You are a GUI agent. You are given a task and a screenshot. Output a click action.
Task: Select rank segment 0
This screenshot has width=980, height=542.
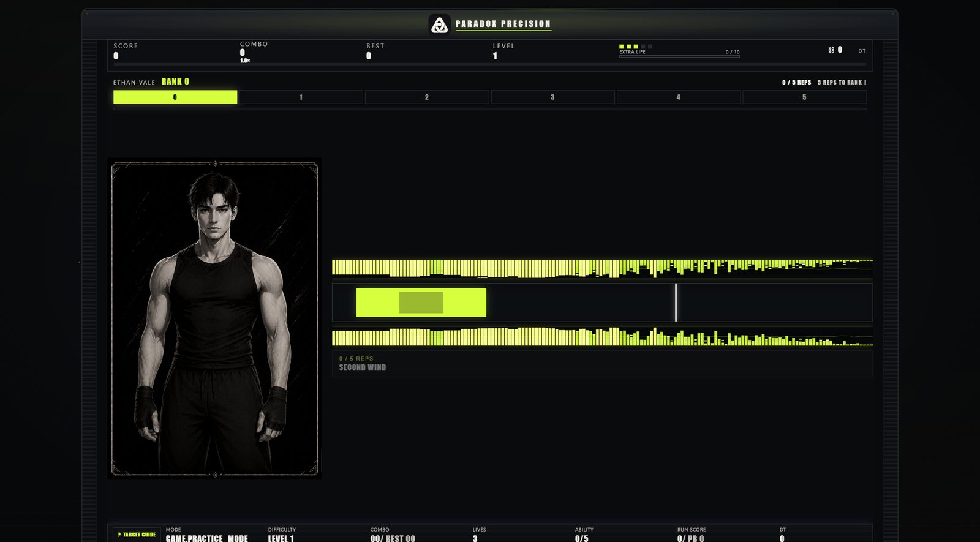(x=175, y=97)
